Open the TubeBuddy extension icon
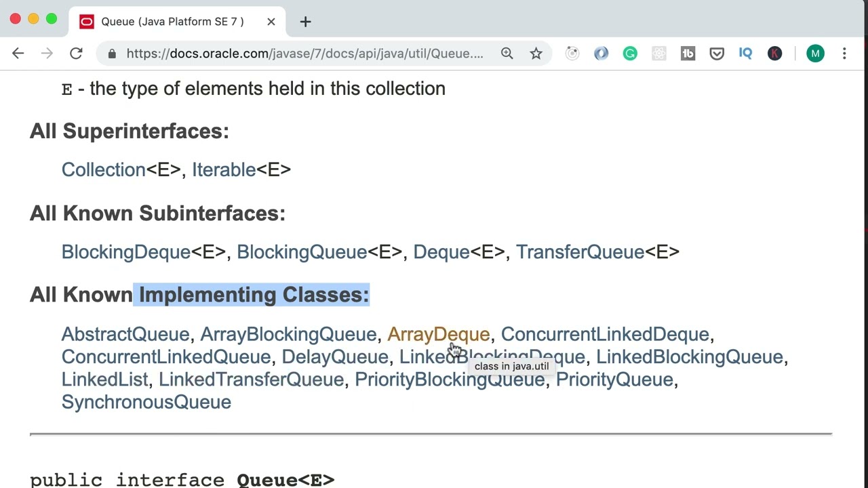Image resolution: width=868 pixels, height=488 pixels. pyautogui.click(x=688, y=54)
